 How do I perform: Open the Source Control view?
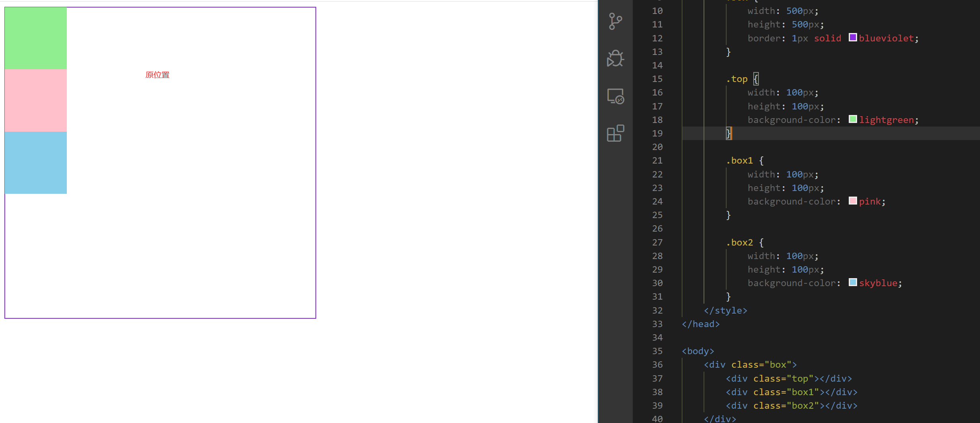point(615,21)
